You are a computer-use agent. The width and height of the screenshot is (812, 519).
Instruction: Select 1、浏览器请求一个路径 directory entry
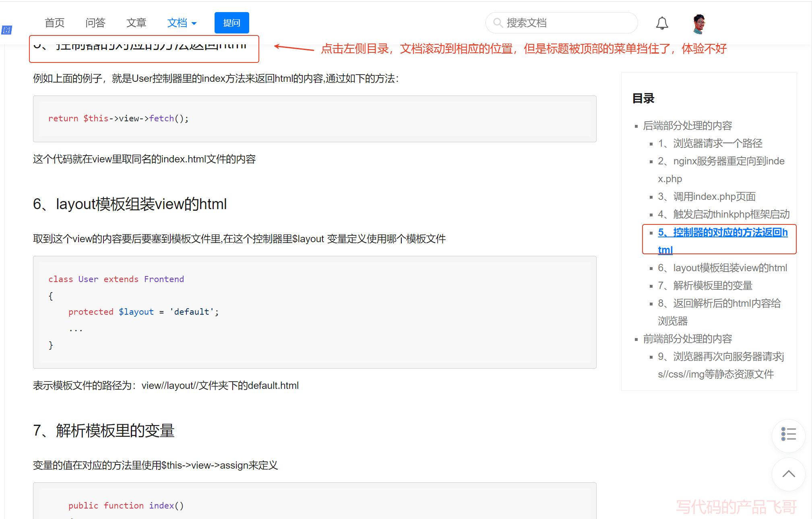(710, 143)
